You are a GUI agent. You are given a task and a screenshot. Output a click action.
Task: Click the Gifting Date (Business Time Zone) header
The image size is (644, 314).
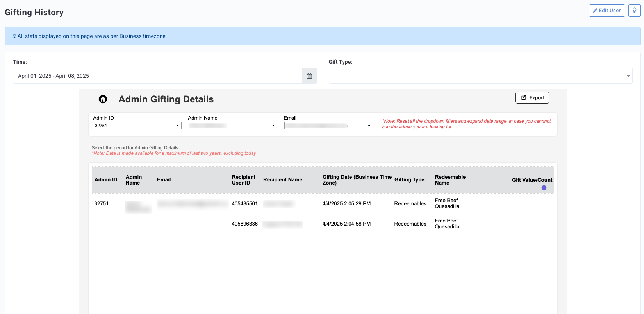(357, 180)
